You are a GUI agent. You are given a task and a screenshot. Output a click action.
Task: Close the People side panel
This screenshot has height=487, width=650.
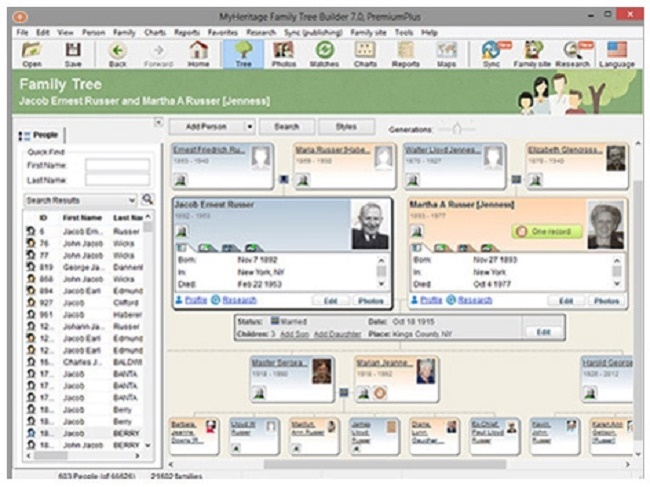click(x=158, y=123)
